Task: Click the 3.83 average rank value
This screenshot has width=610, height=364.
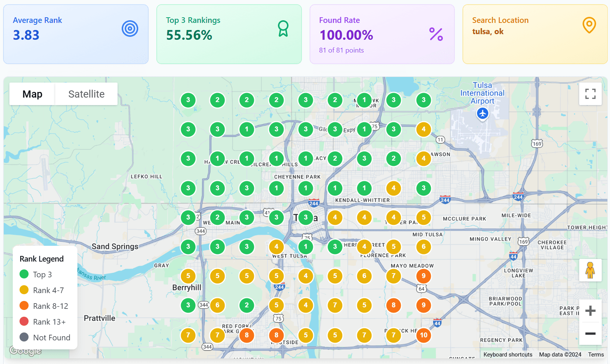Action: pos(26,35)
